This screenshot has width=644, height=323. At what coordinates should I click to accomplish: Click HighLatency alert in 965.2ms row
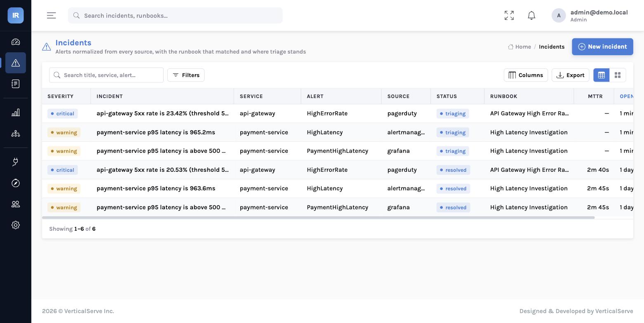(324, 132)
